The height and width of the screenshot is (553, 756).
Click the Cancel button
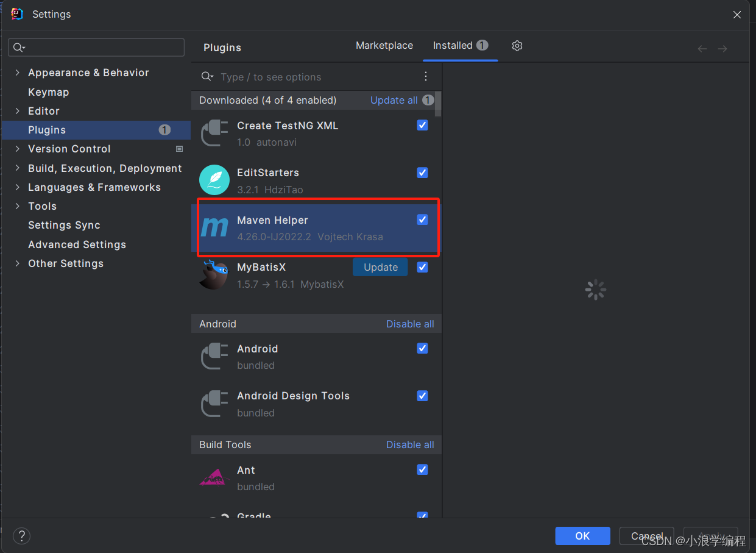(x=646, y=536)
